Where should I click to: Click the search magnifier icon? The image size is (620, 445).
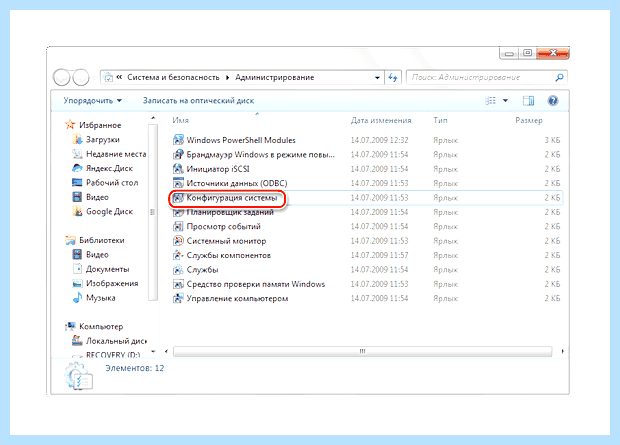click(x=559, y=78)
